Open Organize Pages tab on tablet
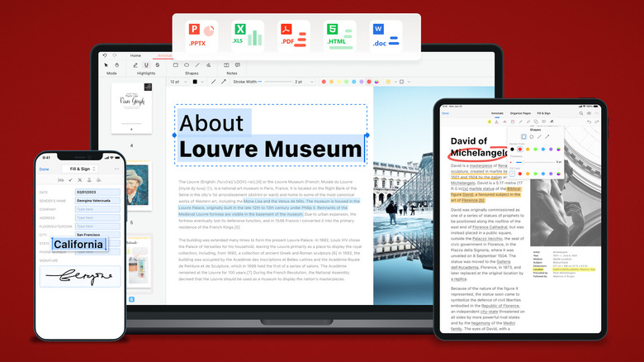 point(520,113)
